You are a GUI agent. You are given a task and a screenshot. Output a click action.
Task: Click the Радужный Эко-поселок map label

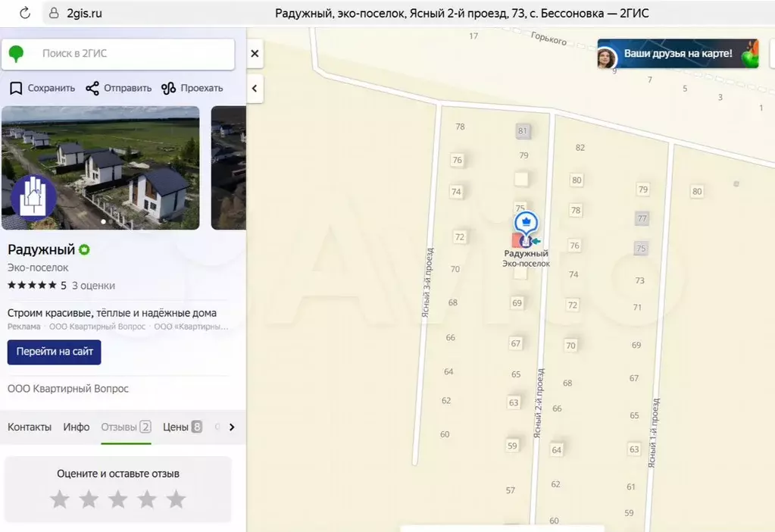click(526, 258)
